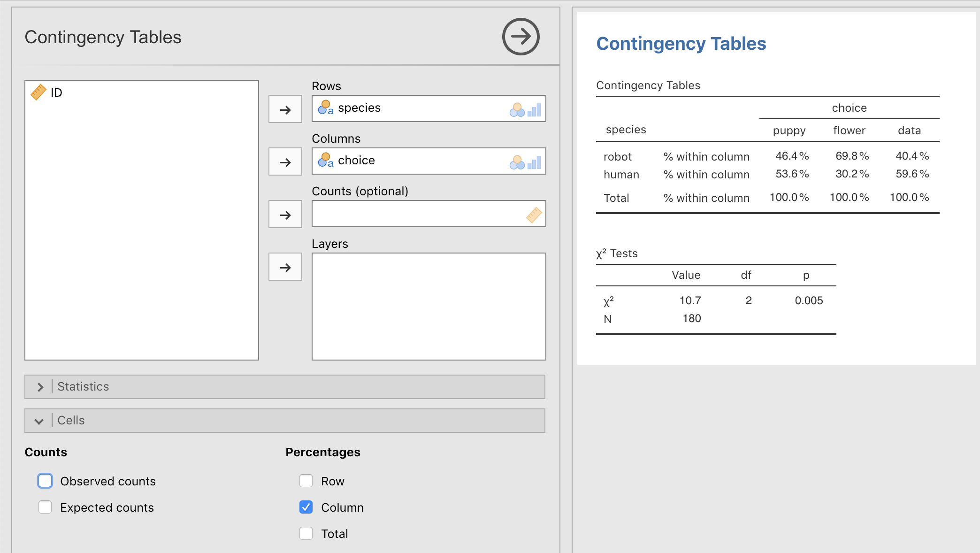Click the Contingency Tables results heading
The height and width of the screenshot is (553, 980).
tap(681, 44)
